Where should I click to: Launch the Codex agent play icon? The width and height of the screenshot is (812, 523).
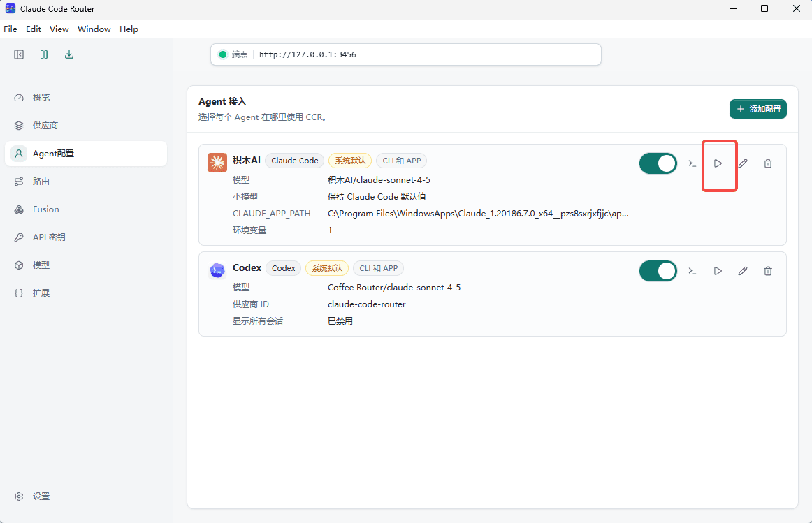click(x=718, y=271)
